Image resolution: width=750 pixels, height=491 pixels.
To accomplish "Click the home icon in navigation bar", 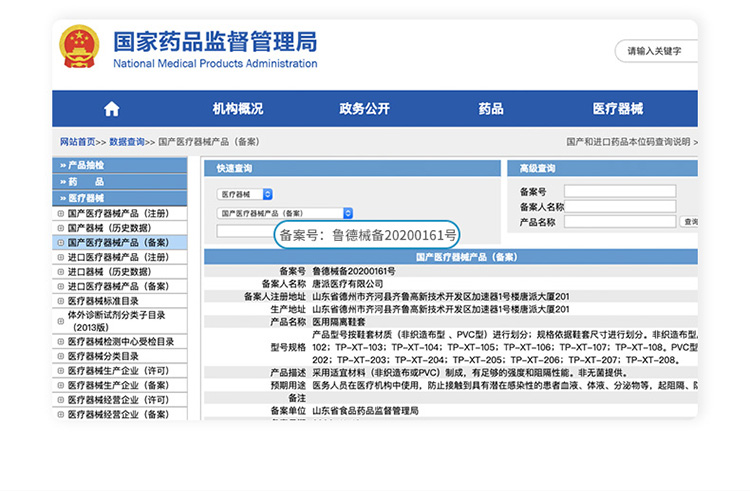I will [x=111, y=109].
